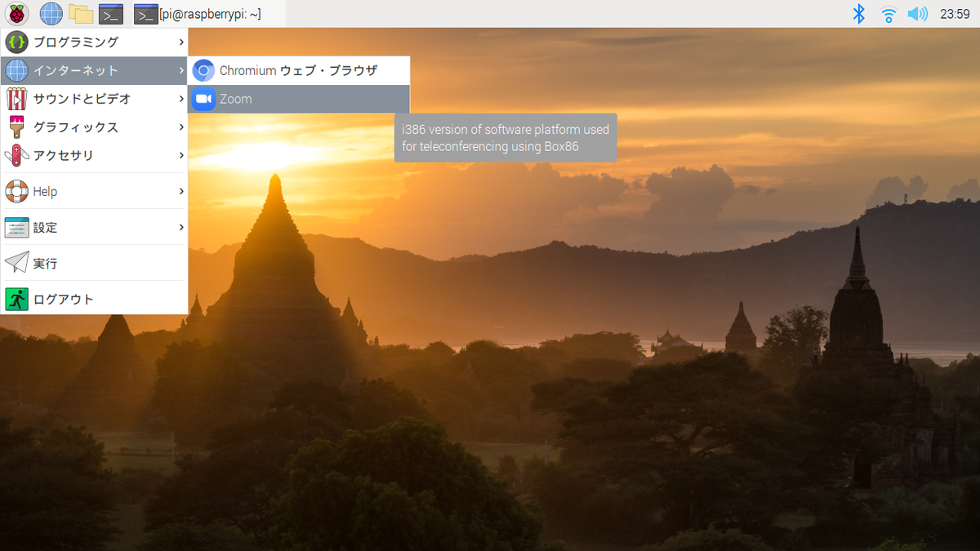The width and height of the screenshot is (980, 551).
Task: Expand サウンドとビデオ submenu arrow
Action: [x=181, y=99]
